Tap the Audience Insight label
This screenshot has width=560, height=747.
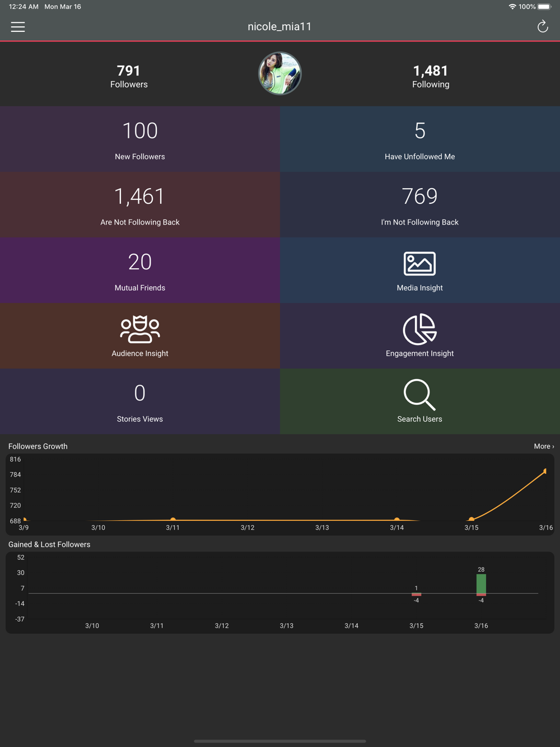(x=140, y=353)
